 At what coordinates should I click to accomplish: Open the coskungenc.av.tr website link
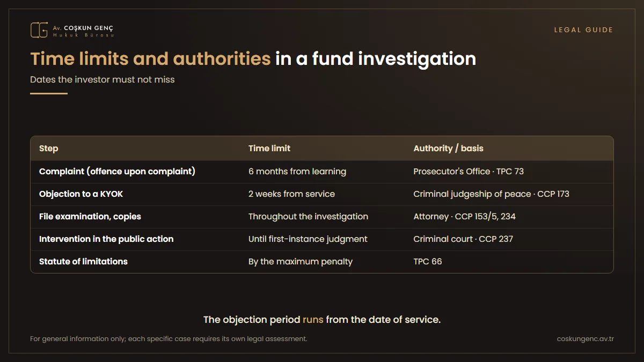(586, 339)
